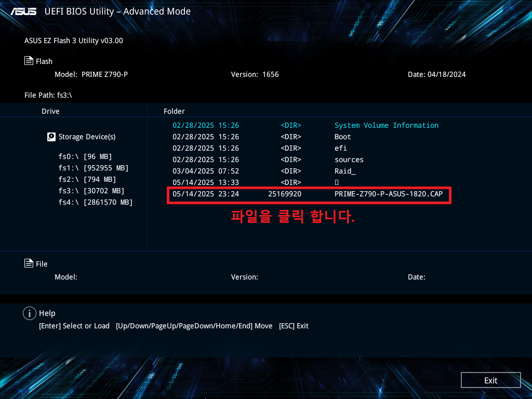The width and height of the screenshot is (532, 399).
Task: Click the Flash section document icon
Action: coord(29,61)
